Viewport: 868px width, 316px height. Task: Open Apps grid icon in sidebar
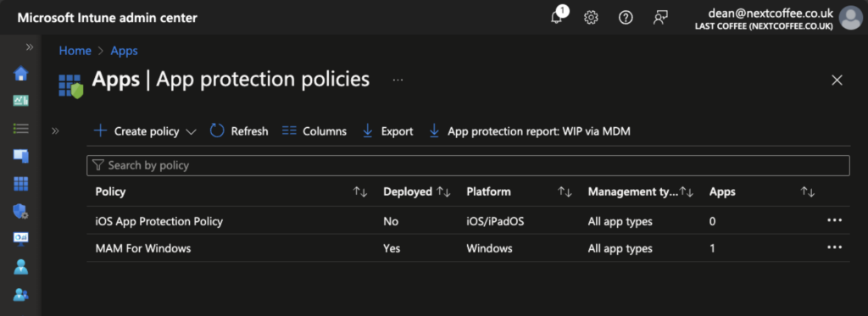[20, 184]
